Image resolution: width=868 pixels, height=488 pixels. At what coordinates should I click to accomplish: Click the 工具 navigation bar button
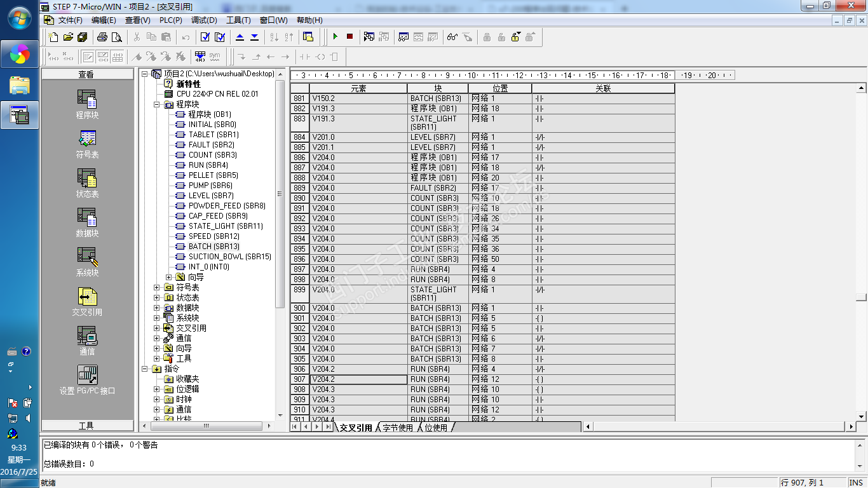86,426
